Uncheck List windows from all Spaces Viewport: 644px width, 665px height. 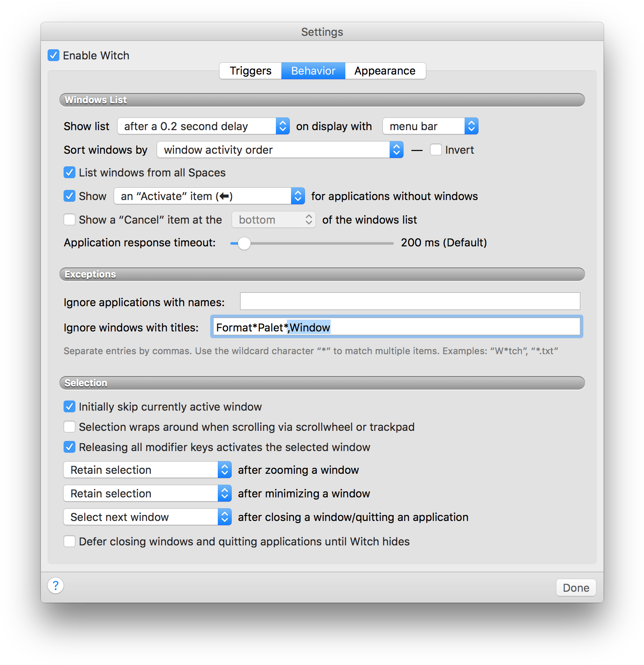point(69,172)
